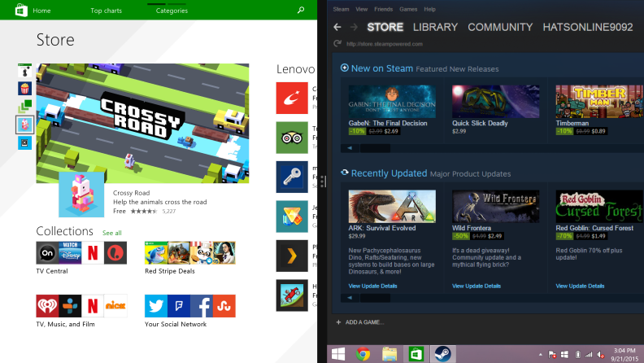Open the TV, Music, and Film collection tiles

tap(81, 306)
